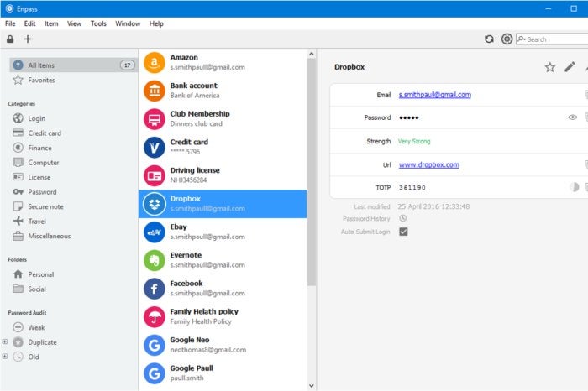This screenshot has height=391, width=588.
Task: Toggle Auto-Submit Login checkbox
Action: (403, 232)
